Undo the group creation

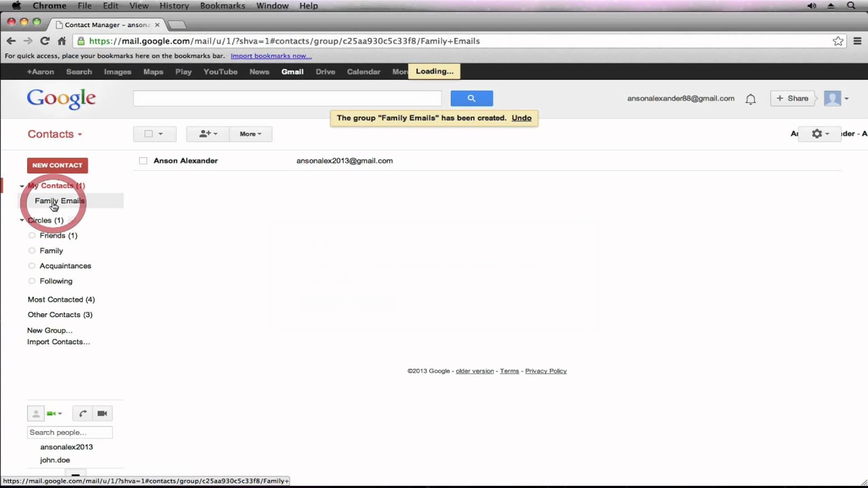click(x=521, y=118)
